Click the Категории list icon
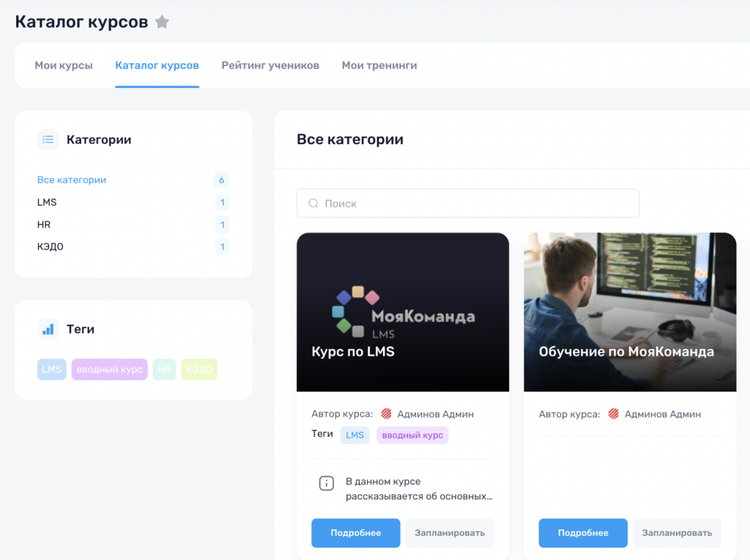This screenshot has height=560, width=750. tap(48, 140)
